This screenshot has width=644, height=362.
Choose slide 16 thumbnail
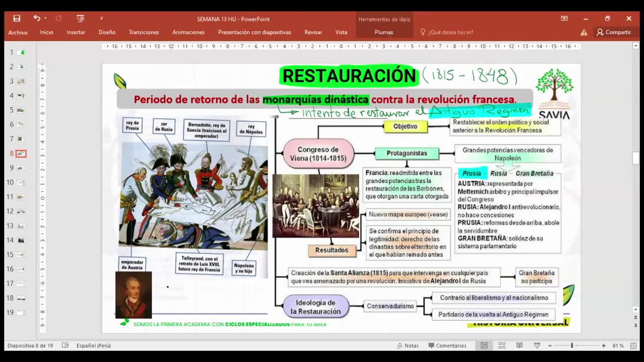[21, 269]
